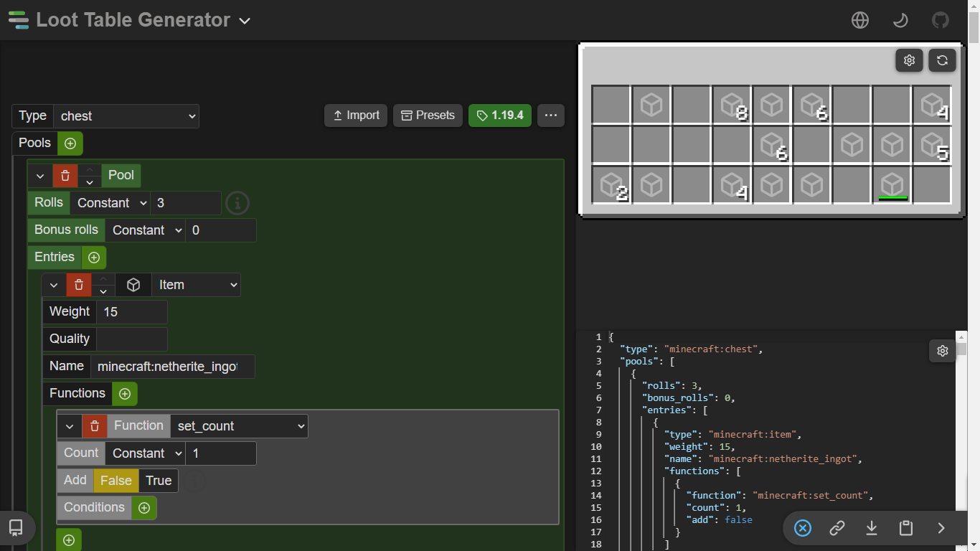
Task: Move the Item entry down
Action: click(103, 291)
